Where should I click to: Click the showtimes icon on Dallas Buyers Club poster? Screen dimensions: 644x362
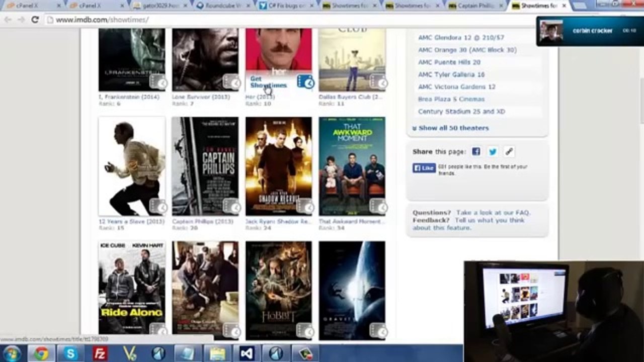click(378, 82)
